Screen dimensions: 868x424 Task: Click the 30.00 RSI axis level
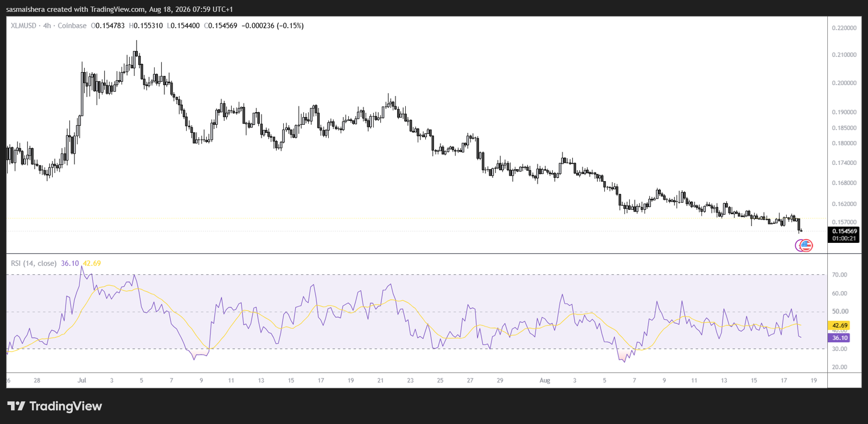click(839, 349)
